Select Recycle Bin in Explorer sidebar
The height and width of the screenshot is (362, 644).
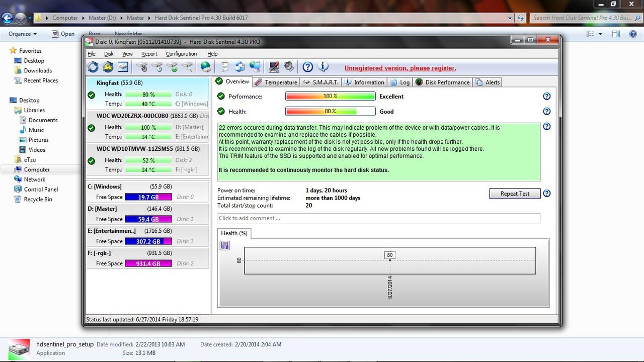click(38, 199)
